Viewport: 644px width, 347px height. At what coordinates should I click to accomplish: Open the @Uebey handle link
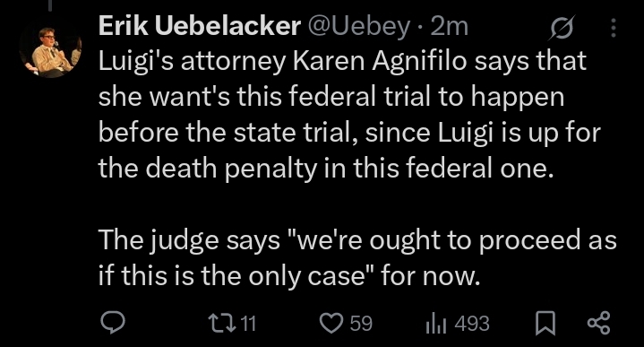click(x=358, y=27)
